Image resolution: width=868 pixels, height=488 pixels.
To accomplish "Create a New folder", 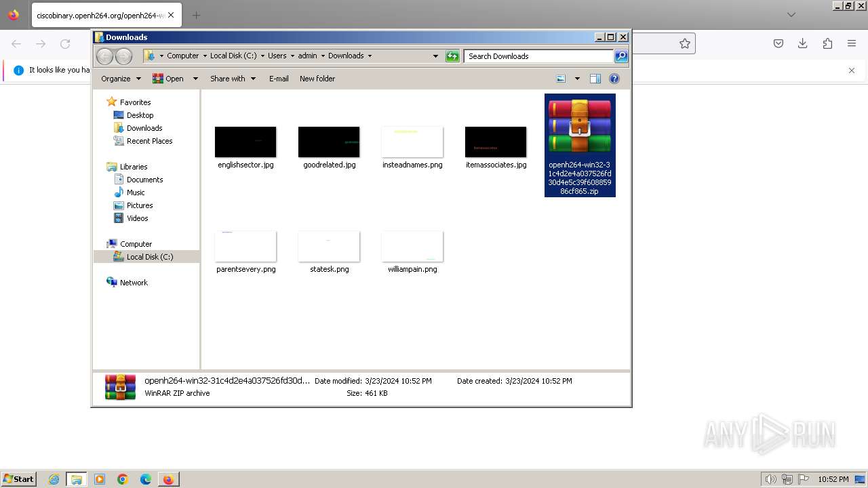I will (x=317, y=79).
